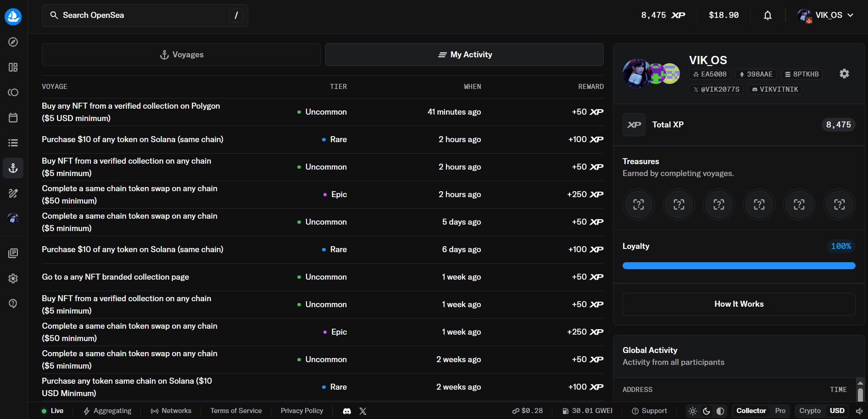Click the 398AAE Ethereum address chip
The height and width of the screenshot is (419, 868).
point(756,74)
